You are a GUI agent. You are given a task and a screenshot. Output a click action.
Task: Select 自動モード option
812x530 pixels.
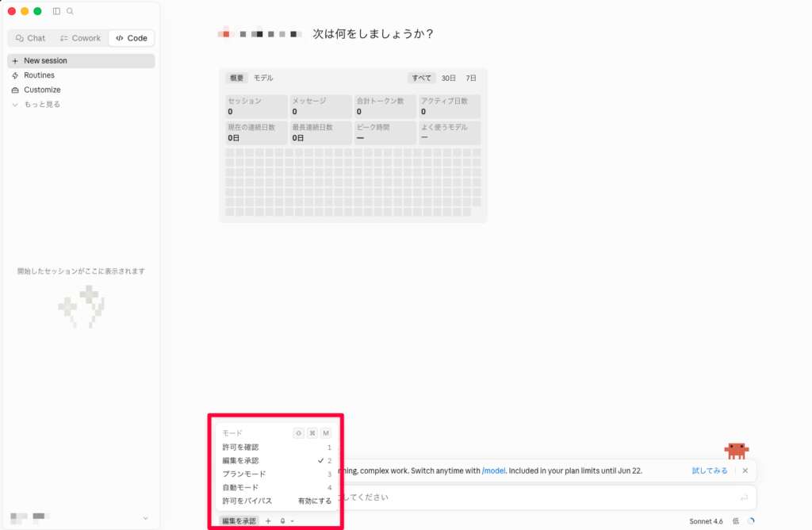coord(277,487)
